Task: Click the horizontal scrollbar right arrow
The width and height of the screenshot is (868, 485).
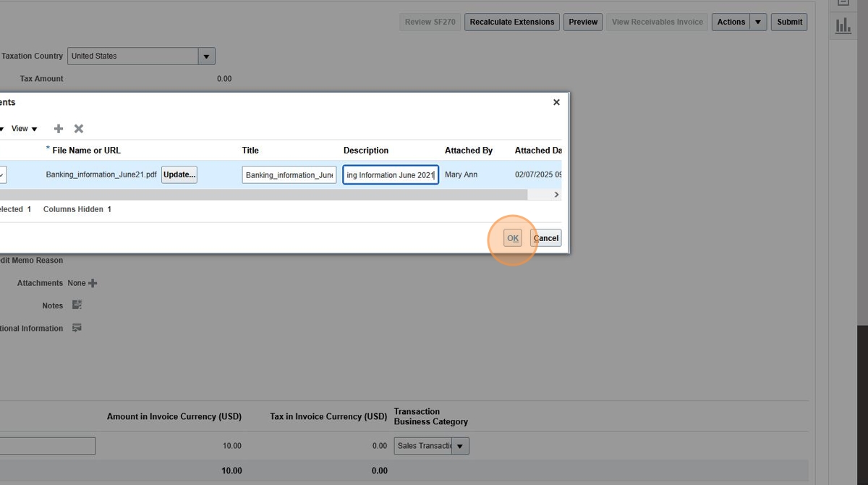Action: point(556,195)
